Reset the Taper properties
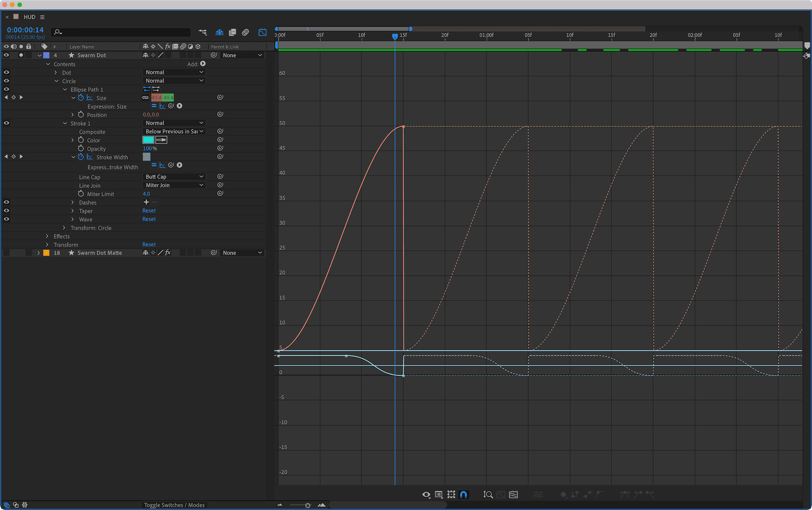Screen dimensions: 812x510 pyautogui.click(x=149, y=211)
